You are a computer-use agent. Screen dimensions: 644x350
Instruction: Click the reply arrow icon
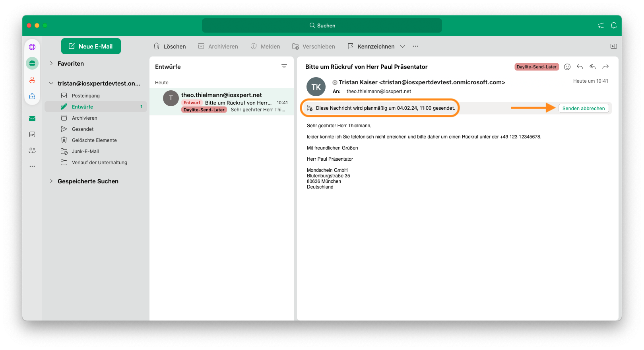click(580, 67)
